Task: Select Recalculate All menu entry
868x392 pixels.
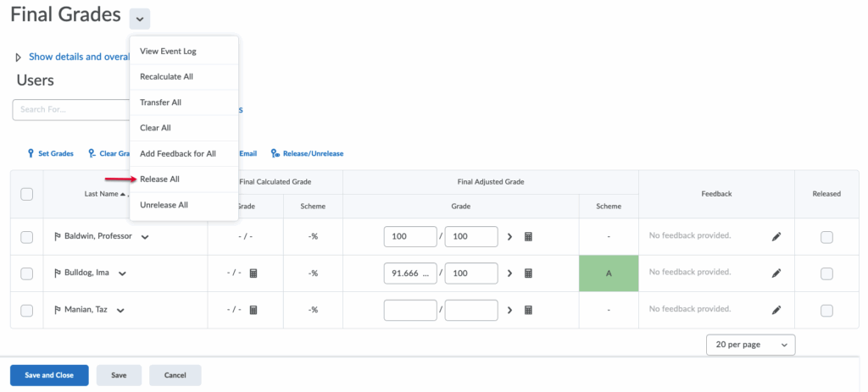Action: 166,77
